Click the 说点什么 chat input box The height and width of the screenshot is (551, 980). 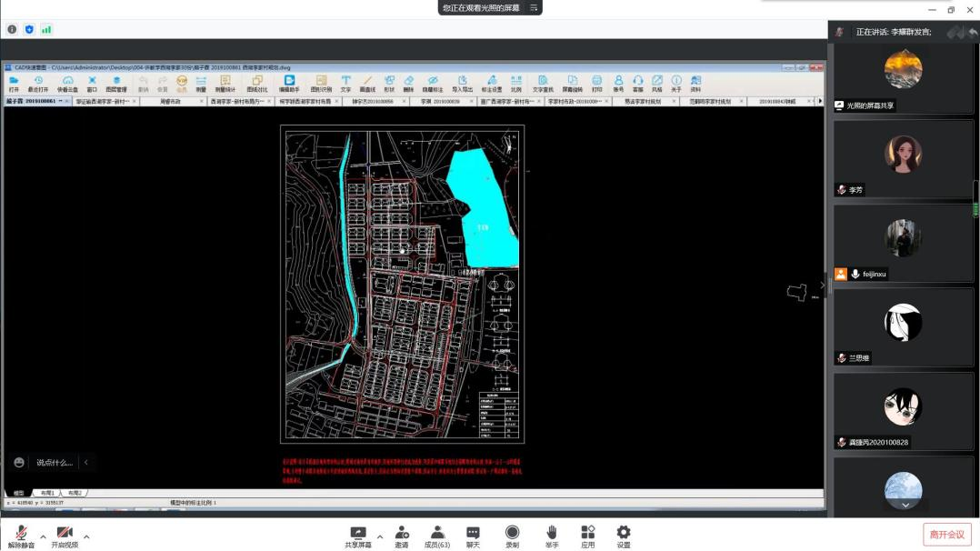pyautogui.click(x=55, y=463)
